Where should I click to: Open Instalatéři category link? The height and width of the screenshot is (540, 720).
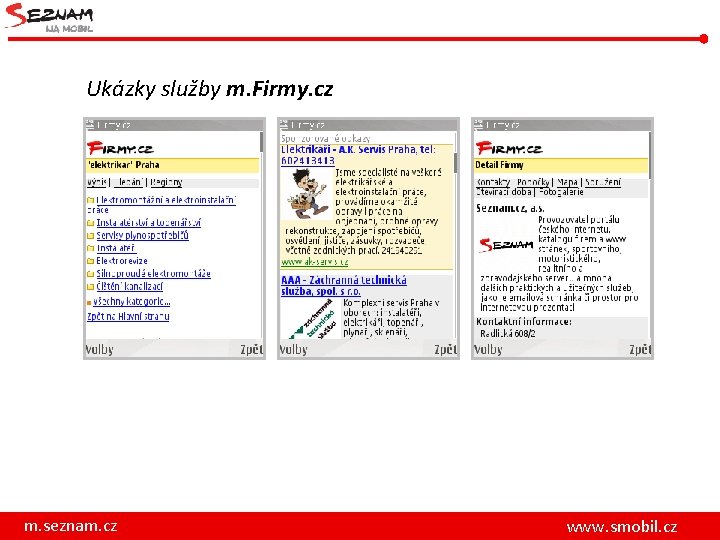click(x=116, y=248)
